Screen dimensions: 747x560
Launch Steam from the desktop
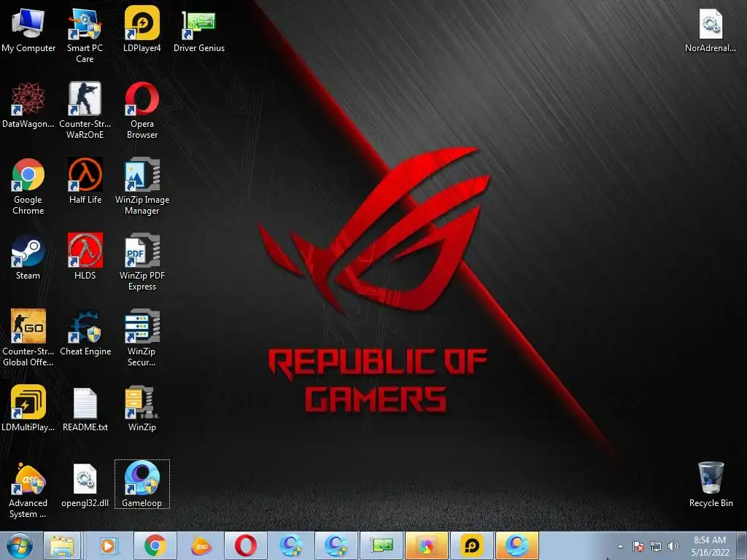[28, 257]
